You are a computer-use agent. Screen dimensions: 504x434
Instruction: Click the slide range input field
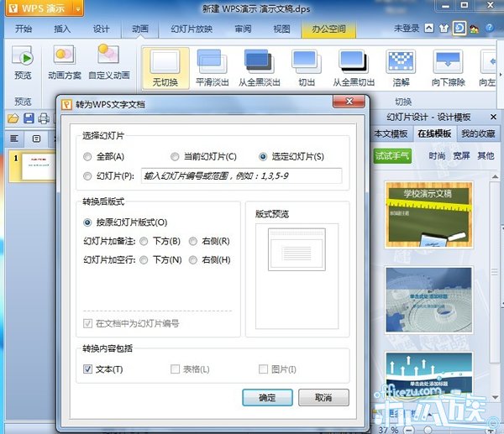(242, 175)
